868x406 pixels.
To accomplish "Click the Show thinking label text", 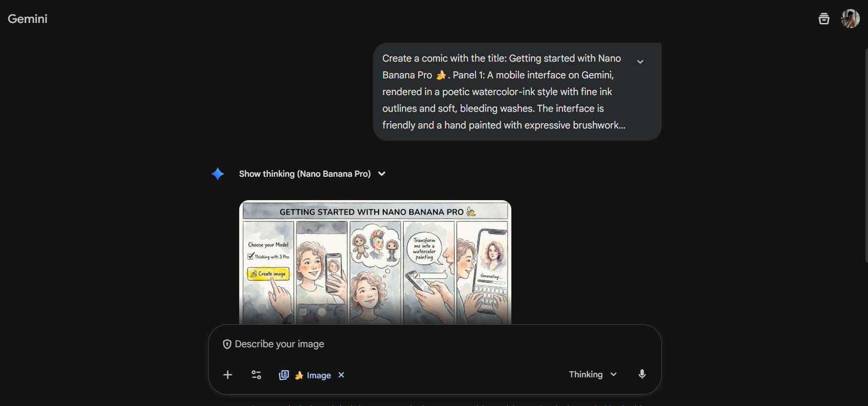I will pos(305,174).
